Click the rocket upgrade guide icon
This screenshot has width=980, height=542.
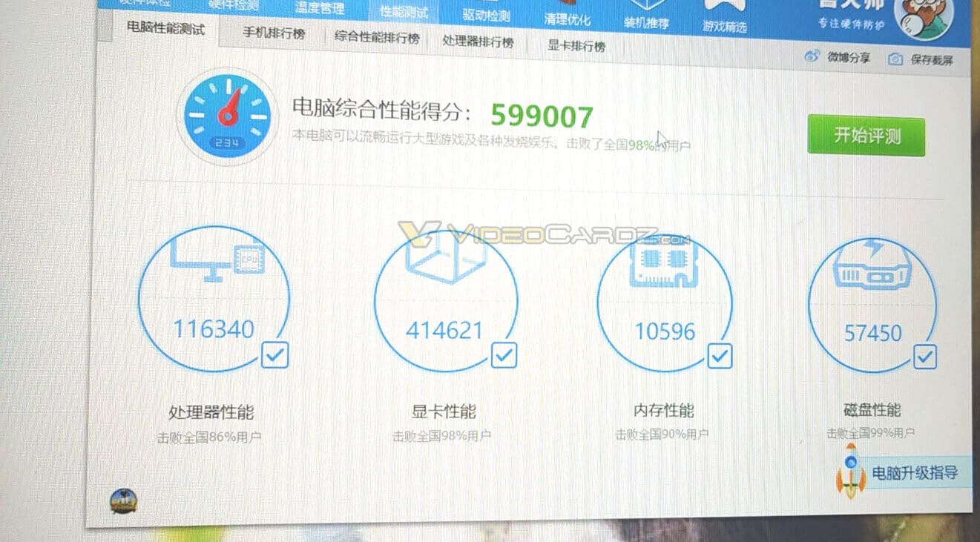(x=851, y=472)
